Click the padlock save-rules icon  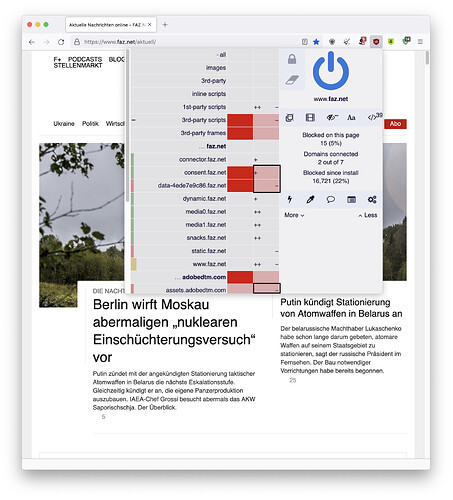tap(292, 59)
